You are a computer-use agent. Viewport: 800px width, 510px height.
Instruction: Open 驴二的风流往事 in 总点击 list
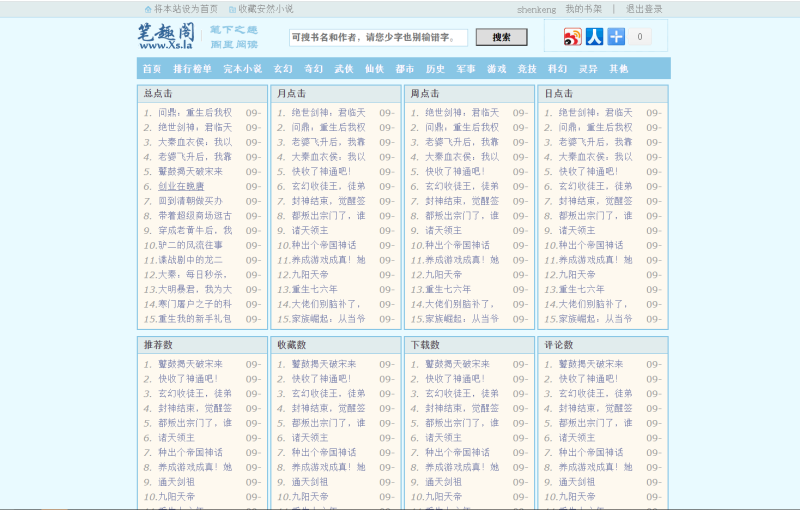click(x=190, y=245)
